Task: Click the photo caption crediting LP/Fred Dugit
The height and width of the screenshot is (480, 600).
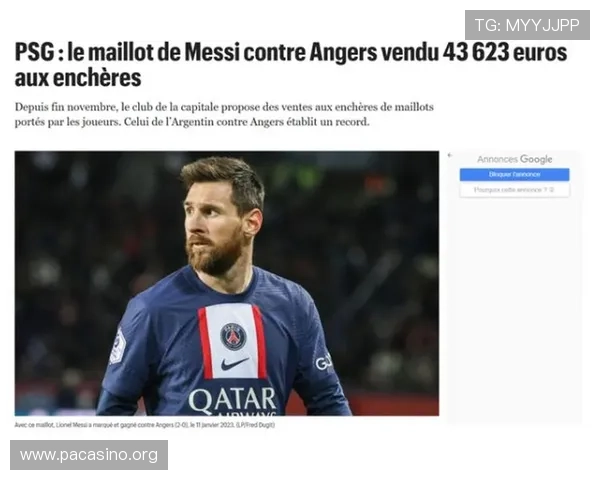Action: (145, 425)
